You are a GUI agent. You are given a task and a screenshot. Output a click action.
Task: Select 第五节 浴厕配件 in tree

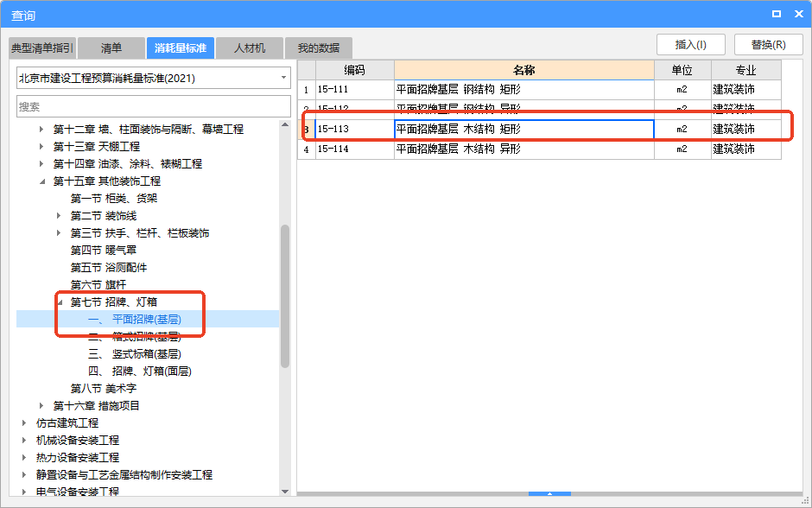click(108, 268)
